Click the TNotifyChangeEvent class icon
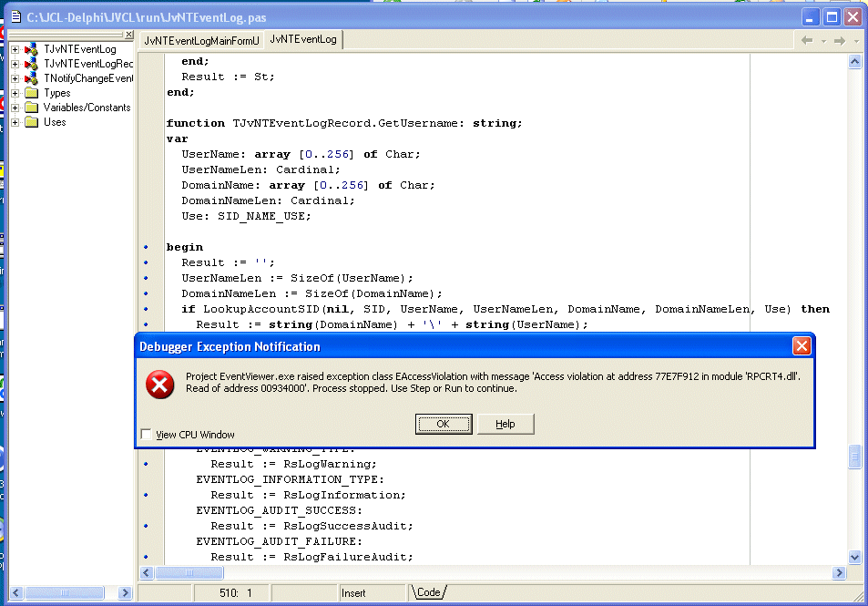868x606 pixels. 31,78
